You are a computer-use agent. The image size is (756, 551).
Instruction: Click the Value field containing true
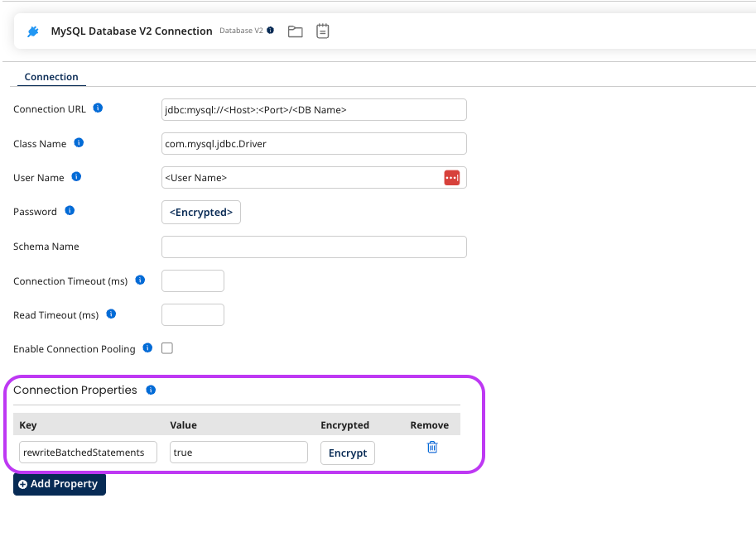tap(238, 452)
